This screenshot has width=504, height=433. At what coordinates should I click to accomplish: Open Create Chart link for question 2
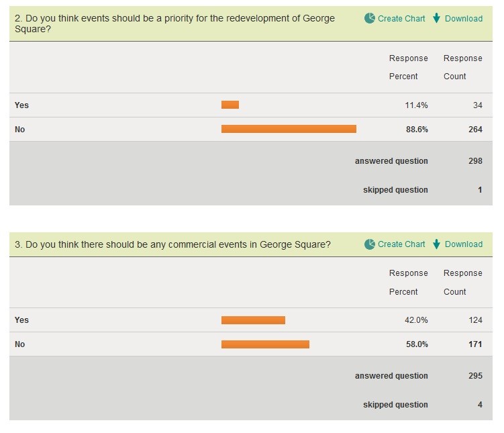click(x=401, y=19)
